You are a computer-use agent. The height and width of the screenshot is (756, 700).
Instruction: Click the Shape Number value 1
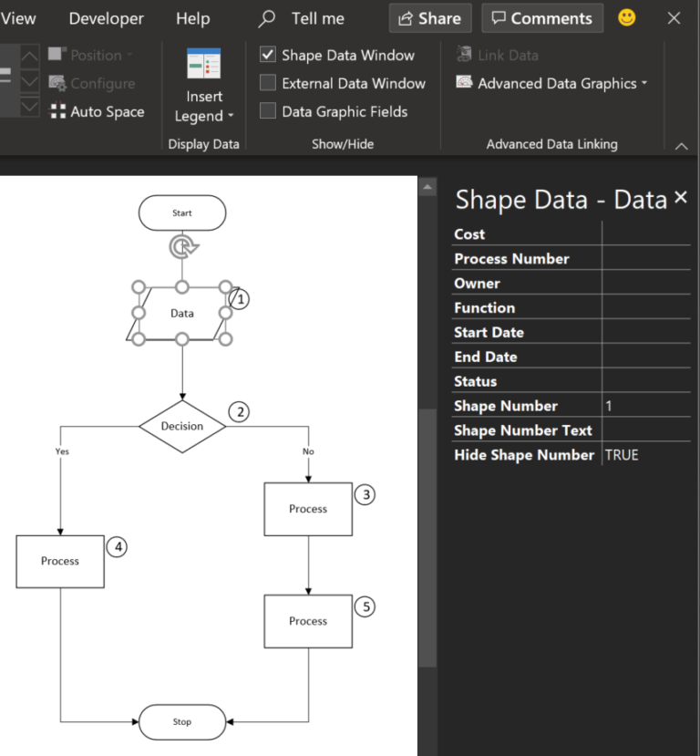646,406
